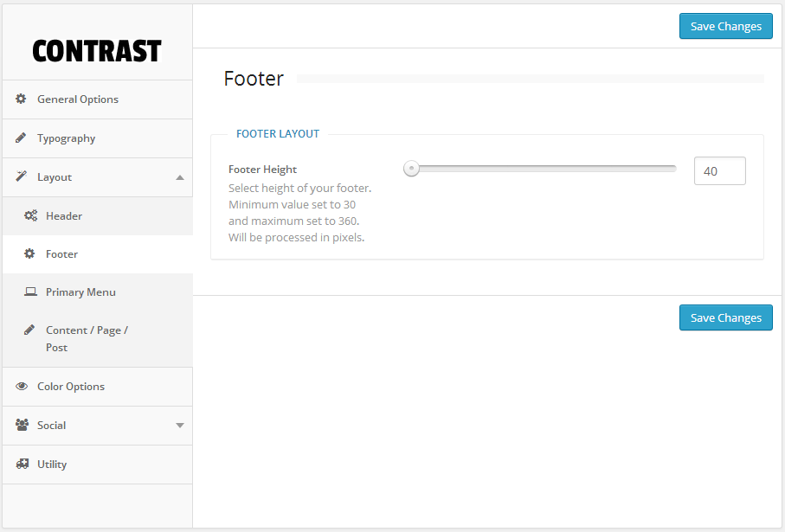Click the top Save Changes button
The height and width of the screenshot is (532, 785).
[725, 26]
